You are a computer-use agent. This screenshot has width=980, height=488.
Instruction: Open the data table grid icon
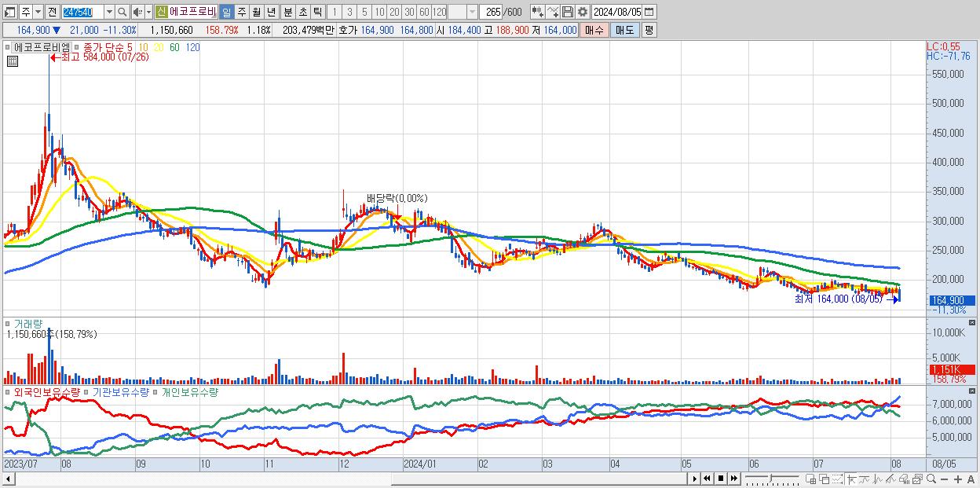[12, 61]
